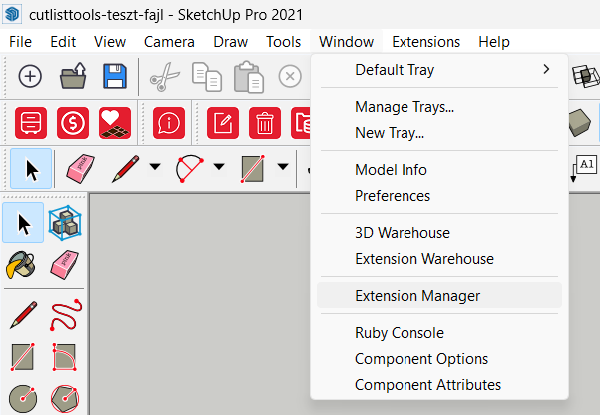
Task: Click the Save floppy disk icon
Action: pyautogui.click(x=115, y=77)
